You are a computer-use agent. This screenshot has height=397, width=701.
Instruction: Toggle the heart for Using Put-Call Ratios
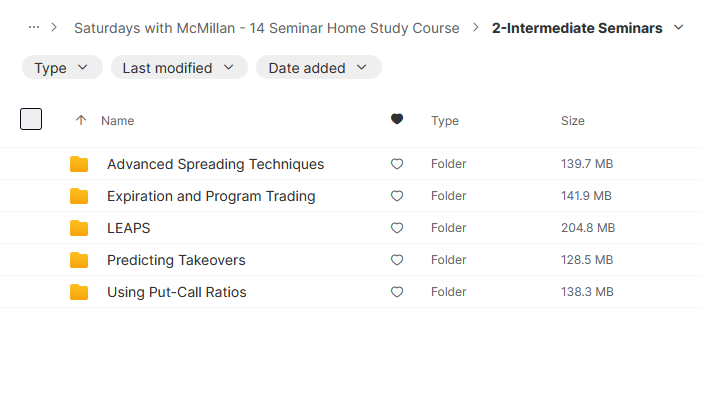(397, 292)
